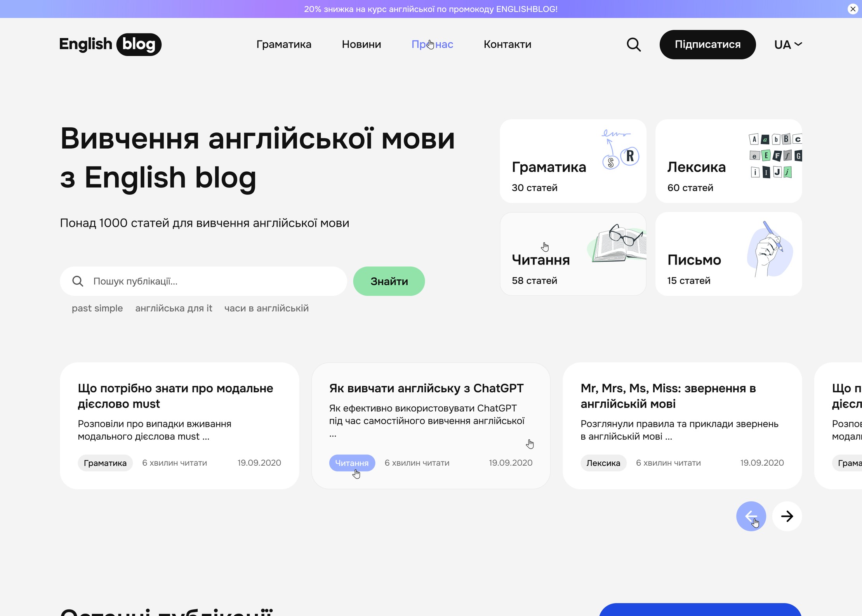This screenshot has width=862, height=616.
Task: Click the book with glasses illustration
Action: pyautogui.click(x=617, y=243)
